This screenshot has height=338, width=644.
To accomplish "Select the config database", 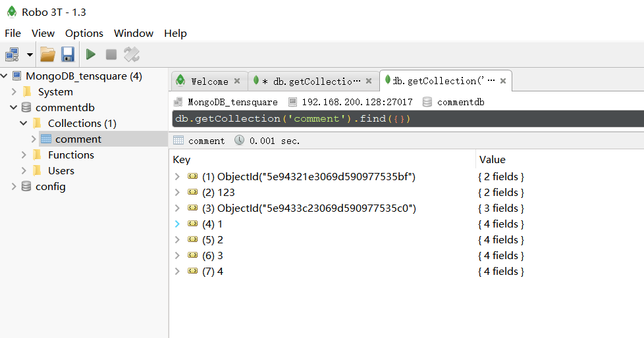I will 51,187.
